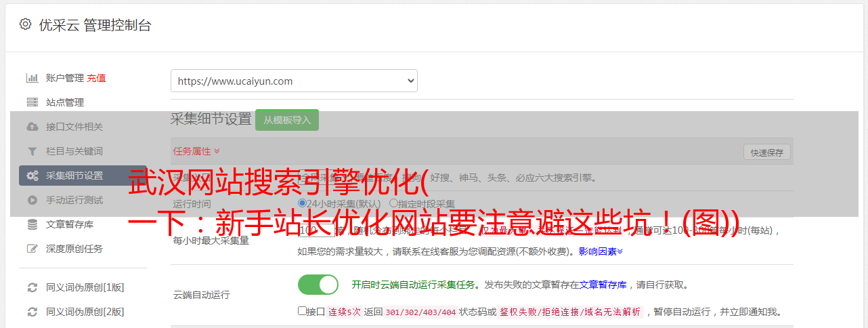This screenshot has height=328, width=868.
Task: Open 同义词伪原创[1版] in the sidebar
Action: pos(85,287)
